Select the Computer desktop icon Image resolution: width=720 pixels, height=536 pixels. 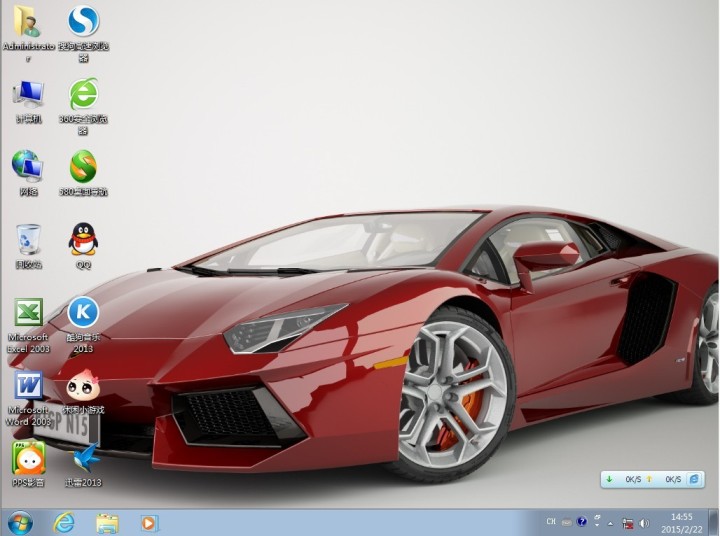27,94
